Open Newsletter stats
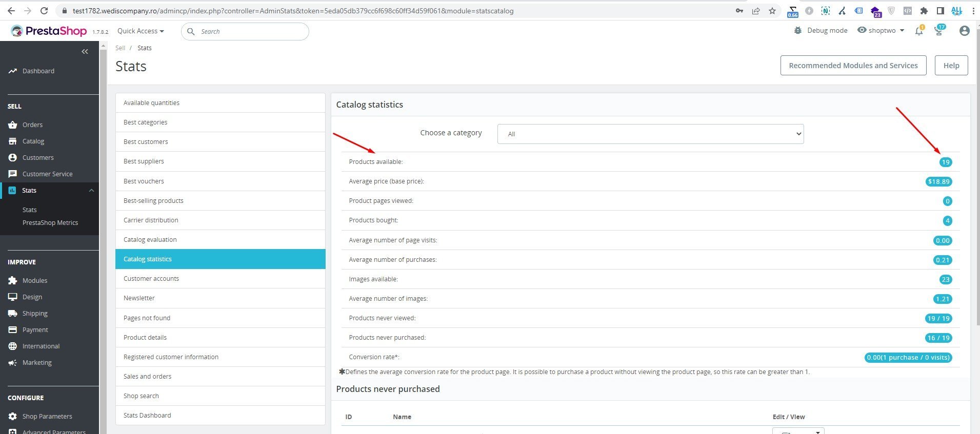Viewport: 980px width, 434px height. coord(221,298)
